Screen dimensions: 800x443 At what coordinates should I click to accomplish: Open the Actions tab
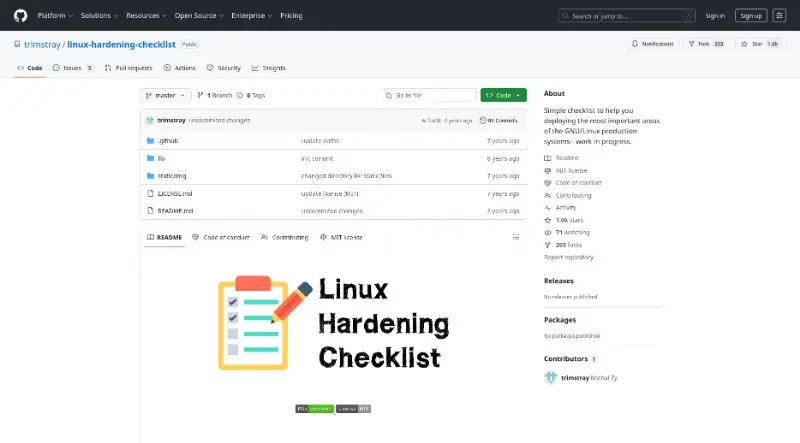click(x=180, y=68)
